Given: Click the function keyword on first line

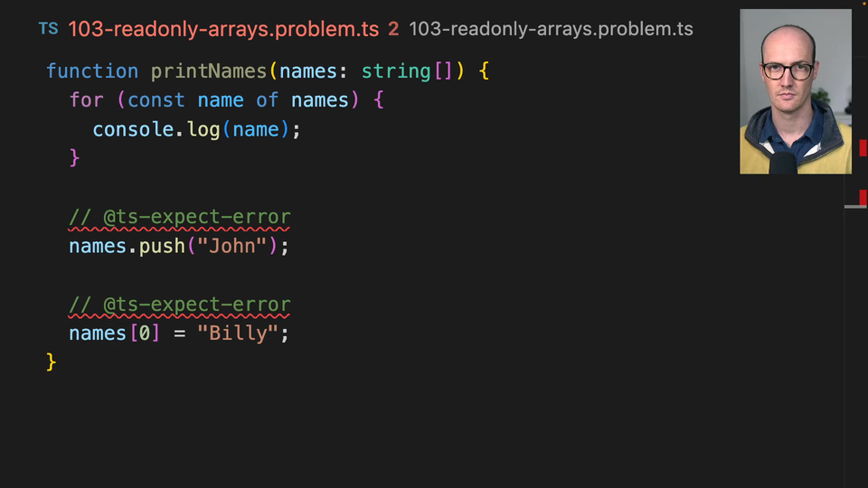Looking at the screenshot, I should 92,70.
